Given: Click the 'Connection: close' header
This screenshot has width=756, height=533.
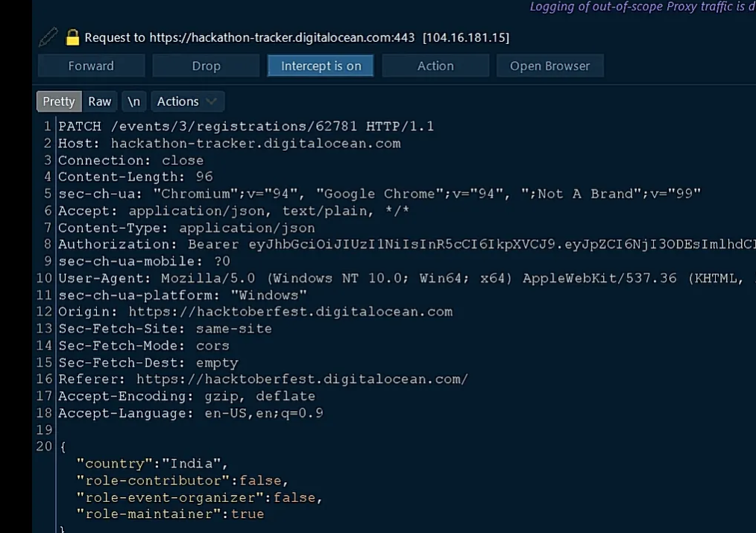Looking at the screenshot, I should tap(130, 160).
